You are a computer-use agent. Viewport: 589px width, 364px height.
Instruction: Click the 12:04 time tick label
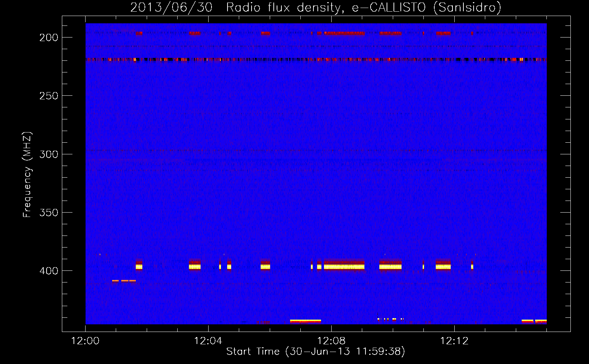tap(208, 341)
